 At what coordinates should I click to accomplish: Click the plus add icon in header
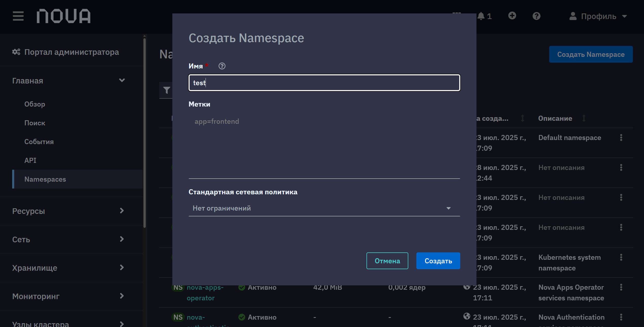pos(512,16)
